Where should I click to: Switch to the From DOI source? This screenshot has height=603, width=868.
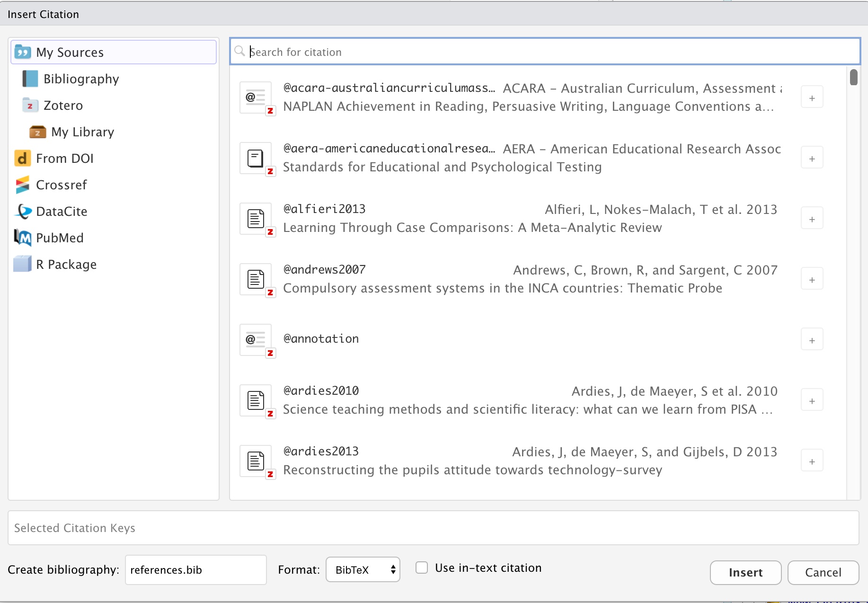click(65, 158)
